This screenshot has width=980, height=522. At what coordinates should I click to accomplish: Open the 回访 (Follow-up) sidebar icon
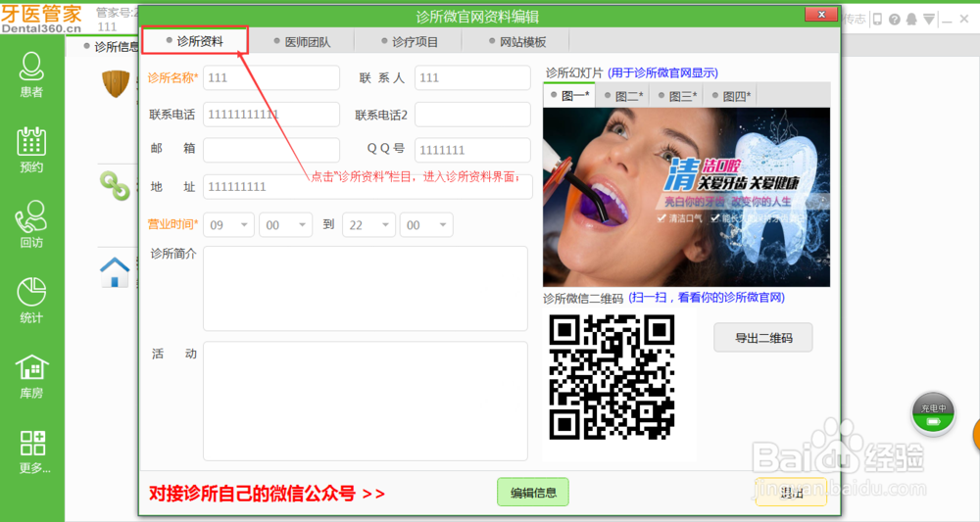[31, 225]
